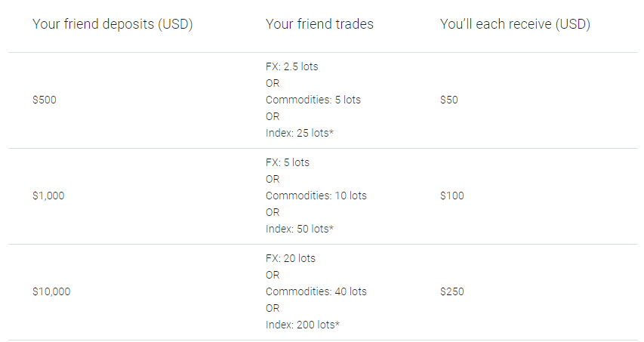Click the 'You'll each receive (USD)' header
Viewport: 644px width, 342px height.
(x=515, y=24)
